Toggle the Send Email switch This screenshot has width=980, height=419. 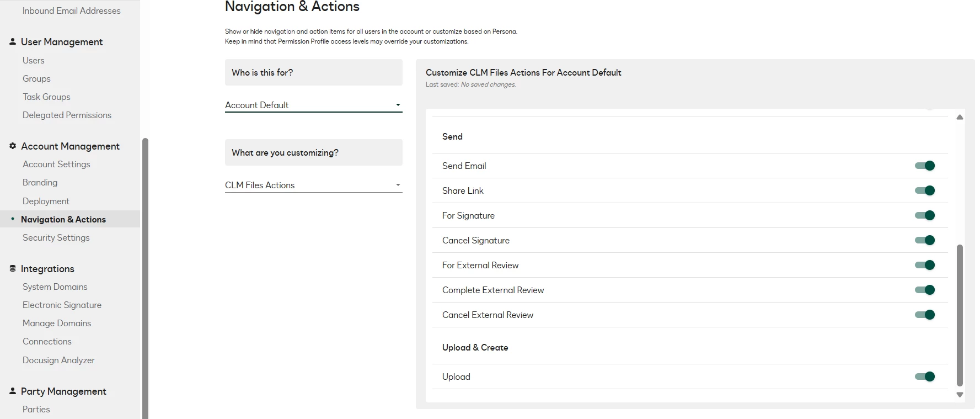925,166
